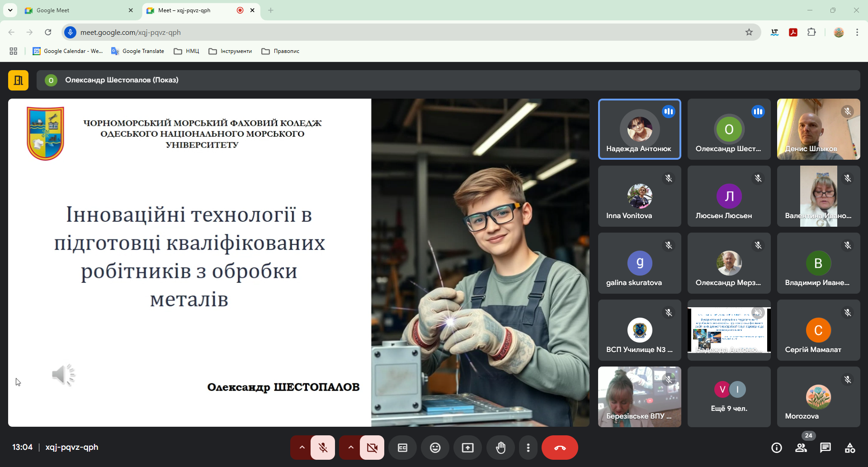Click the 'Ещё 9 чел.' tile

tap(729, 397)
